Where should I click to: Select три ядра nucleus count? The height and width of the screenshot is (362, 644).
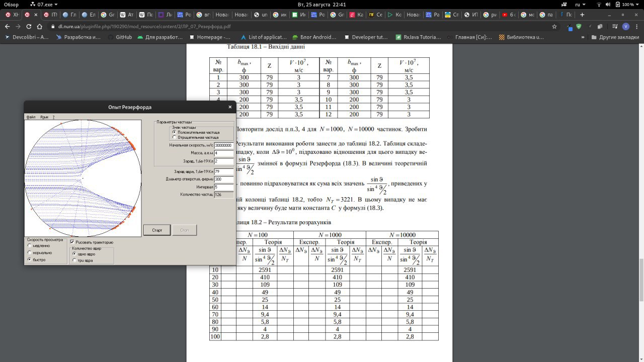[83, 260]
